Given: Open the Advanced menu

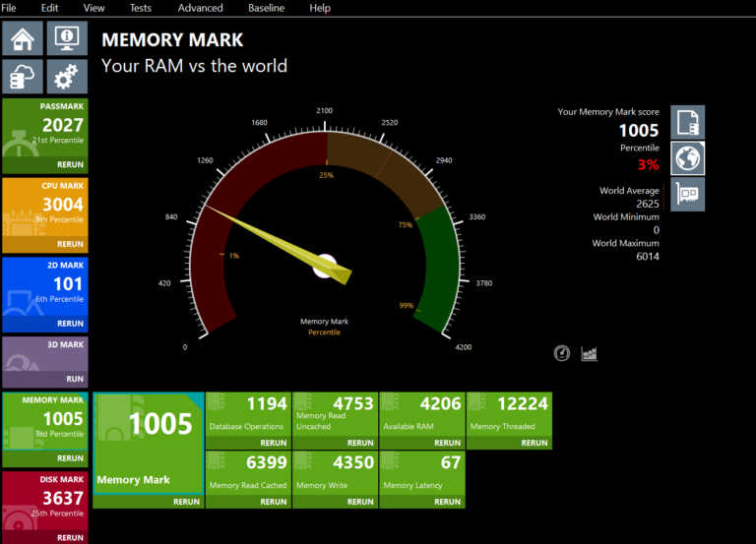Looking at the screenshot, I should [x=200, y=8].
